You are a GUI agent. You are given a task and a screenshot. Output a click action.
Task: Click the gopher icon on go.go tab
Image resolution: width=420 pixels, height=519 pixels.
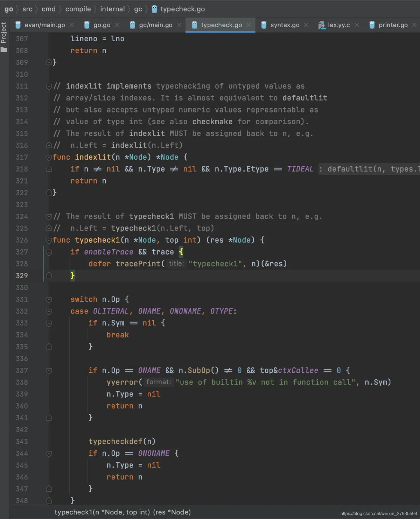pos(87,25)
